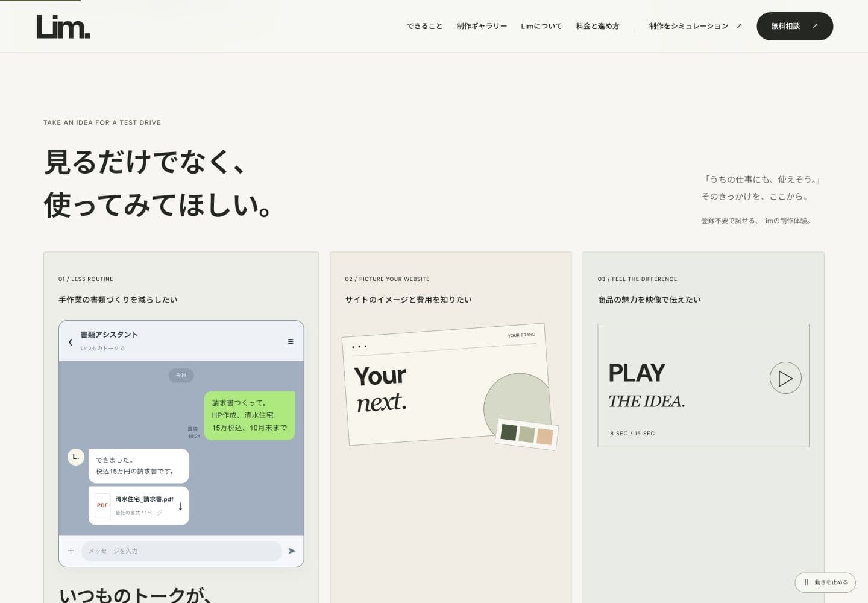868x603 pixels.
Task: Click the 見るだけでなく、 headline line
Action: click(x=145, y=162)
